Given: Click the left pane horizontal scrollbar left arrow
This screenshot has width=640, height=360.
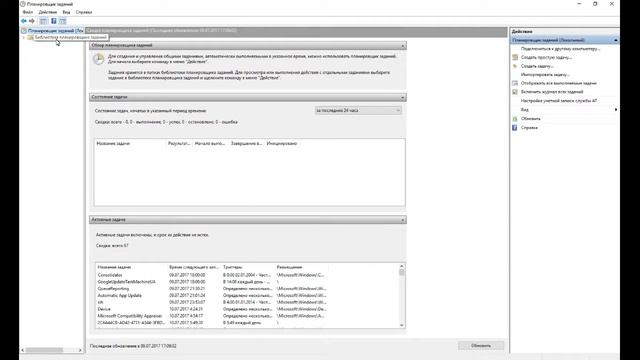Looking at the screenshot, I should coord(23,350).
